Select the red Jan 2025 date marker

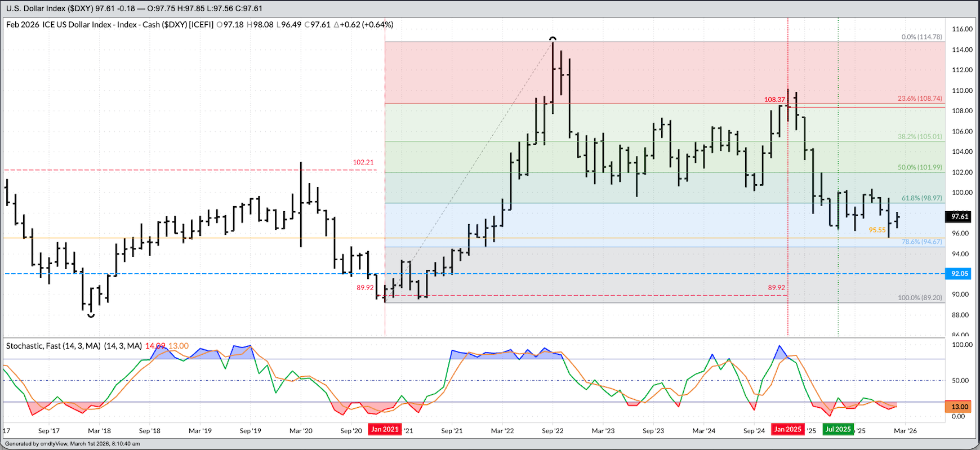point(787,430)
